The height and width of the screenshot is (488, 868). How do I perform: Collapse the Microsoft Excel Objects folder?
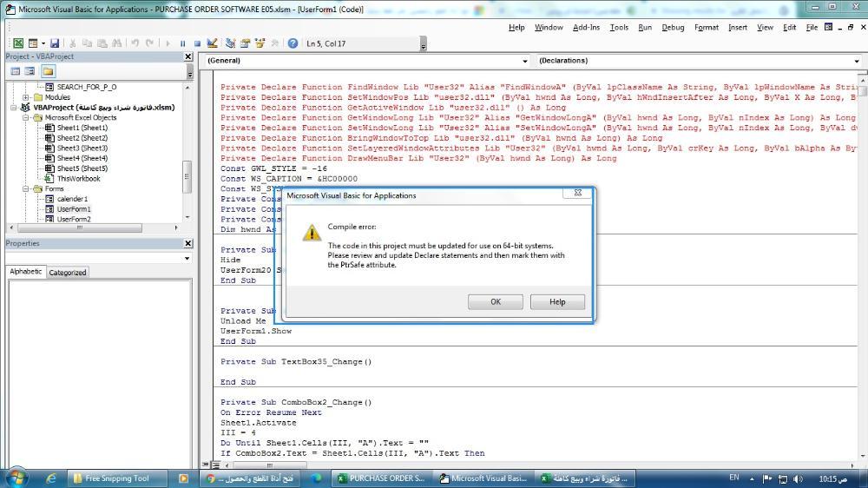point(26,118)
